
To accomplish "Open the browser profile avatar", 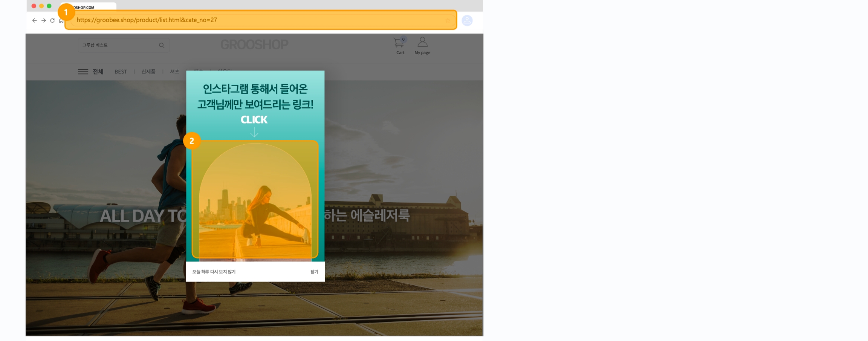I will (x=467, y=20).
